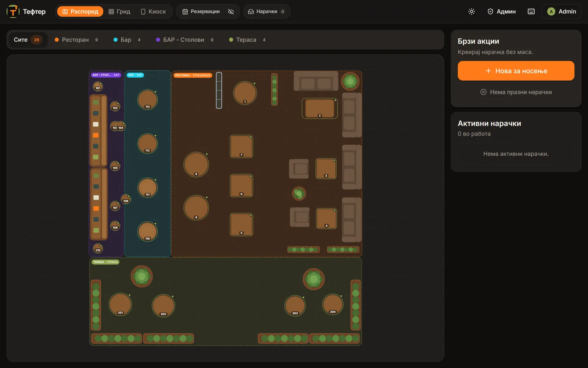The width and height of the screenshot is (588, 368).
Task: Switch to the Грид view tab
Action: [x=119, y=11]
